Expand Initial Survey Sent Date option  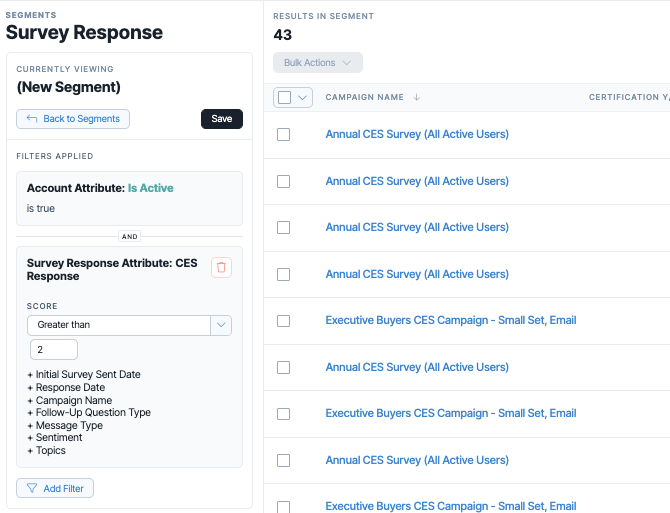pos(84,375)
